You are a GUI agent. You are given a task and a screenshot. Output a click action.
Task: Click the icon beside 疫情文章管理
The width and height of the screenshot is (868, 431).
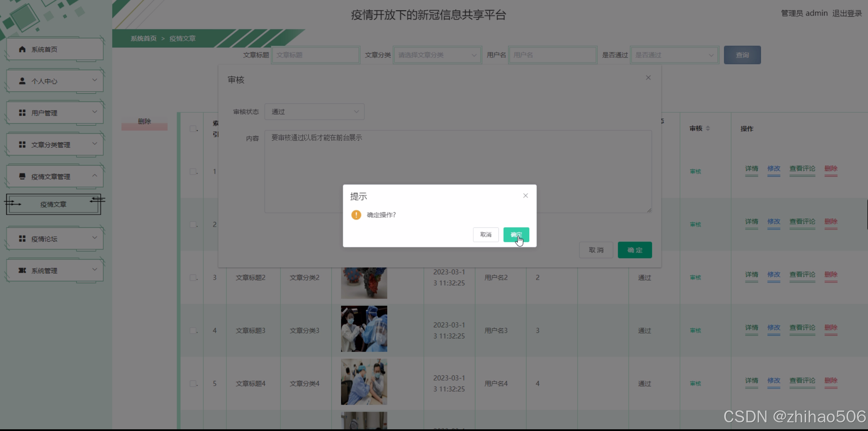22,176
